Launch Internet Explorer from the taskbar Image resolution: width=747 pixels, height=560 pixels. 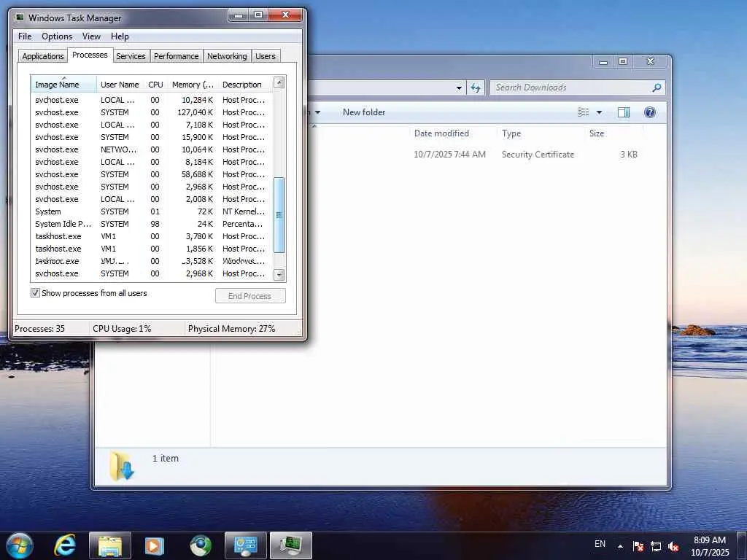(x=65, y=545)
